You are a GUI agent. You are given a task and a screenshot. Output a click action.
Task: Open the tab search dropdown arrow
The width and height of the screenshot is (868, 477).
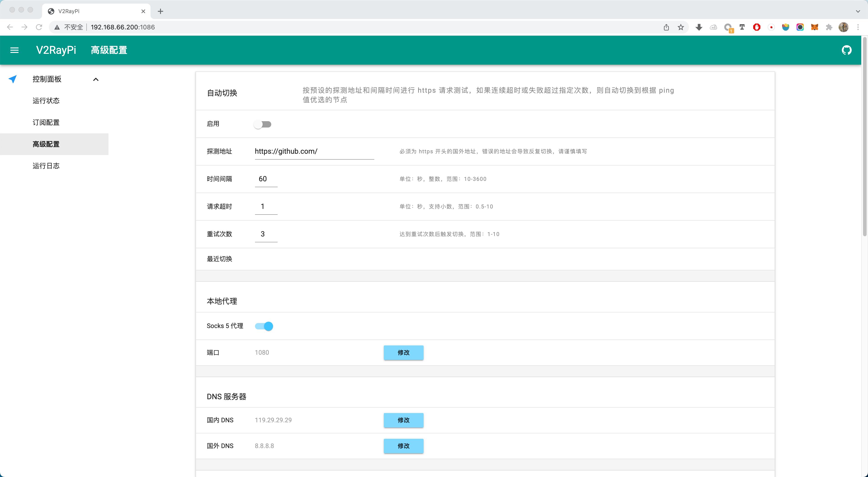pos(858,11)
